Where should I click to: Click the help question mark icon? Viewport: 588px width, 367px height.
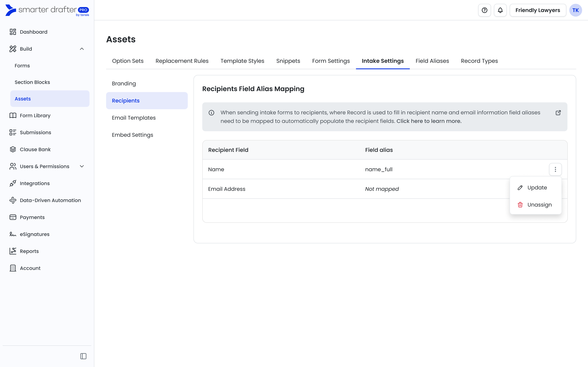tap(484, 10)
